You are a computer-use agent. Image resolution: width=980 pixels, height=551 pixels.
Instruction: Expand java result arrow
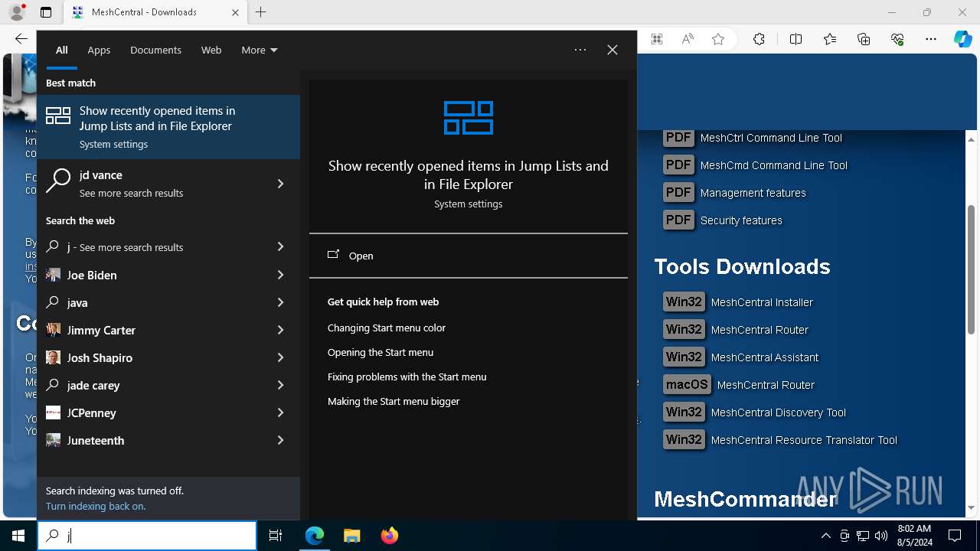coord(280,302)
